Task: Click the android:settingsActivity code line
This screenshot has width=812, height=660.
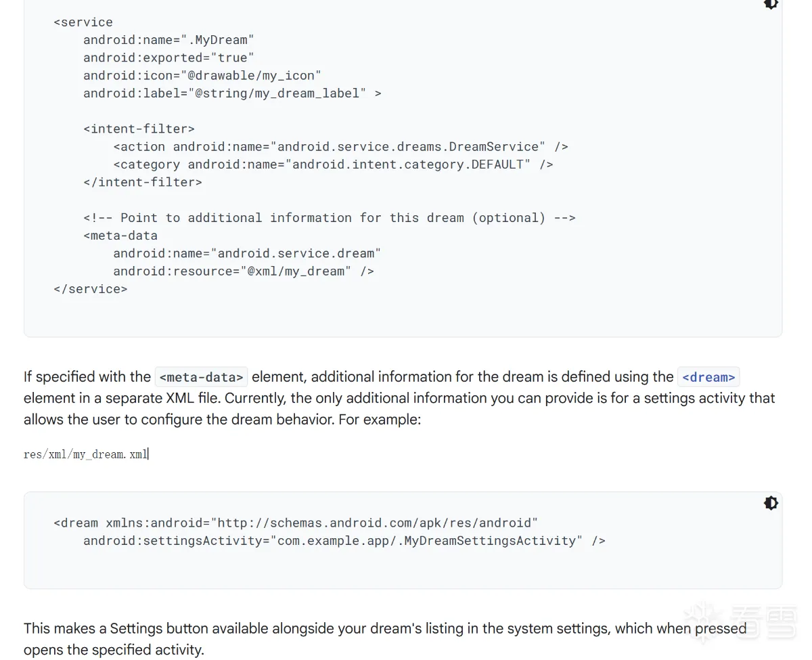Action: click(x=344, y=540)
